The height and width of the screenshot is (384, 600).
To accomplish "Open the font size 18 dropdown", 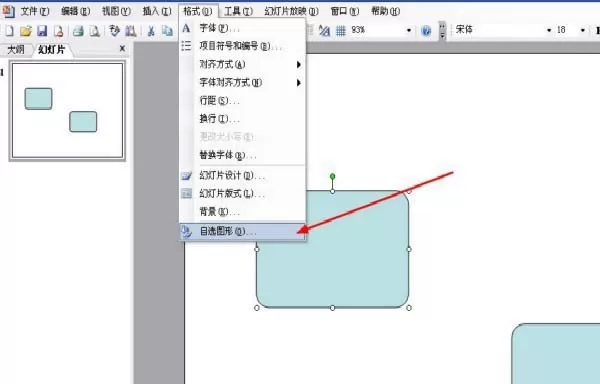I will click(582, 30).
